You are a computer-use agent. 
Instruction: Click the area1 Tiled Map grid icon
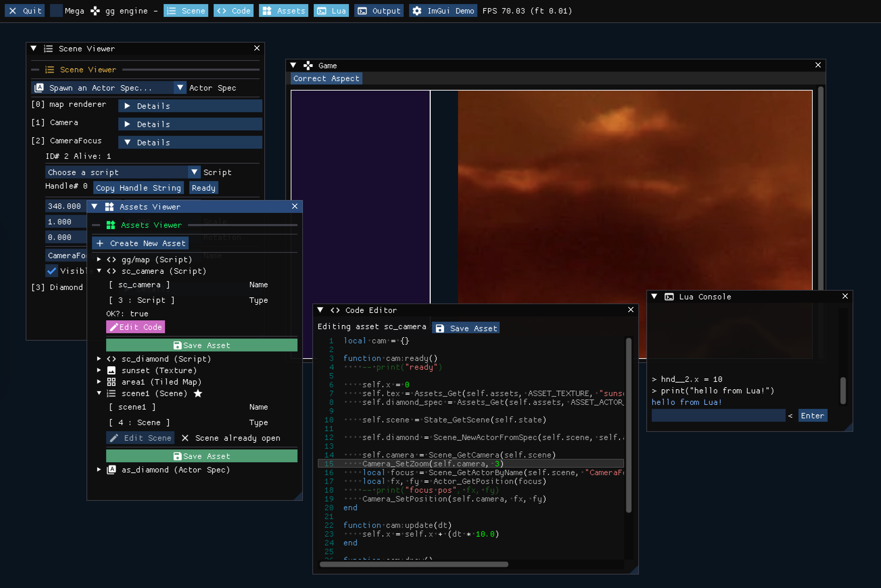pyautogui.click(x=111, y=382)
